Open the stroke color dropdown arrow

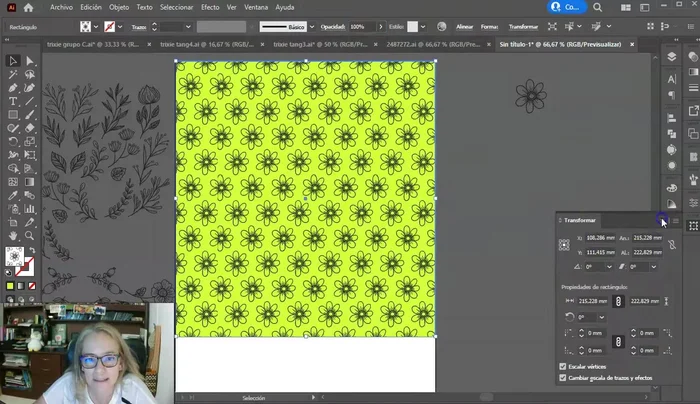pyautogui.click(x=120, y=27)
